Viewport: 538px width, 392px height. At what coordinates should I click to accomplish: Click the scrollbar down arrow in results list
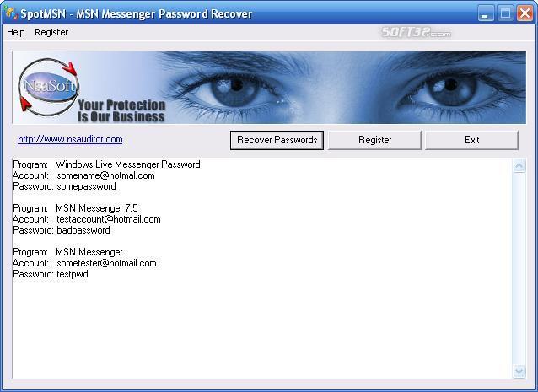[519, 371]
